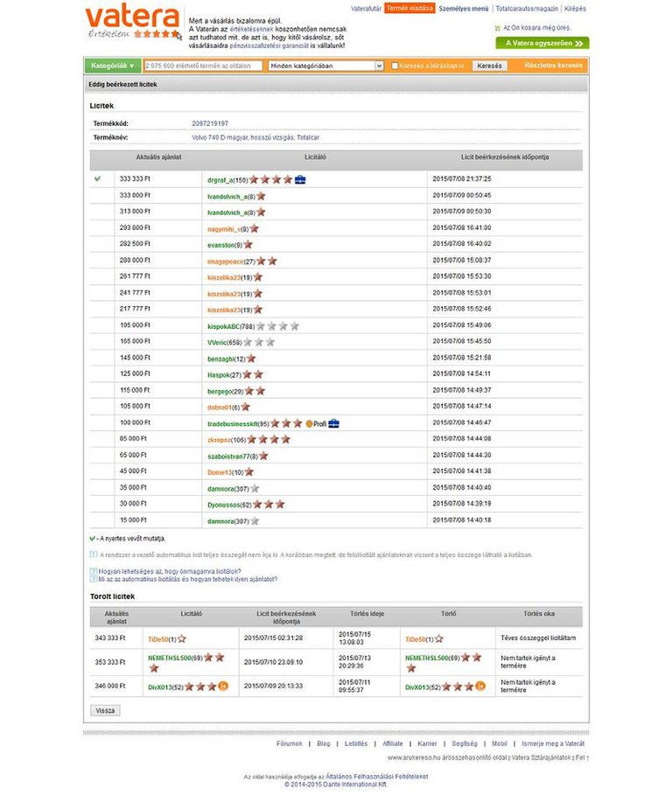Click the 'A Vatera egyszerűen' green button
The image size is (672, 802).
542,43
